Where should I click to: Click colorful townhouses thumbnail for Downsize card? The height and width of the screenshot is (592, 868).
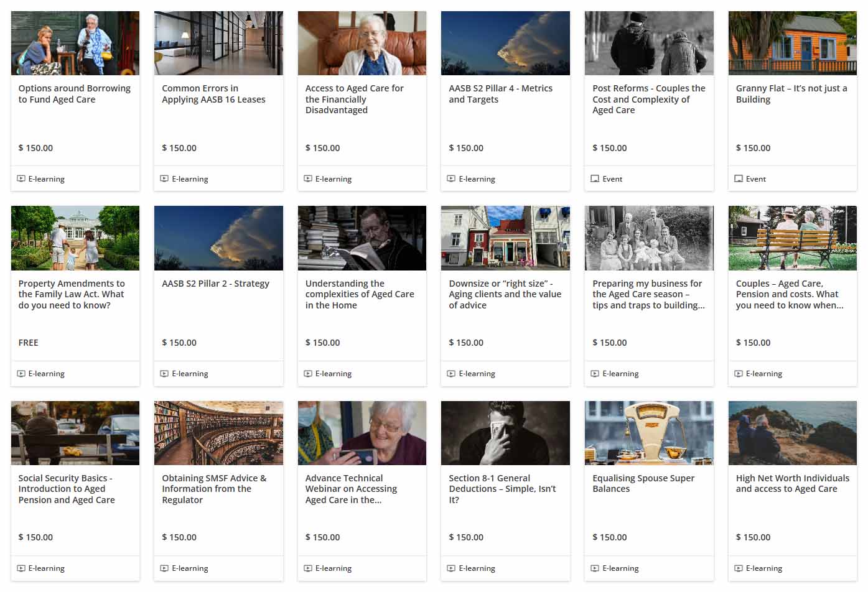coord(505,238)
